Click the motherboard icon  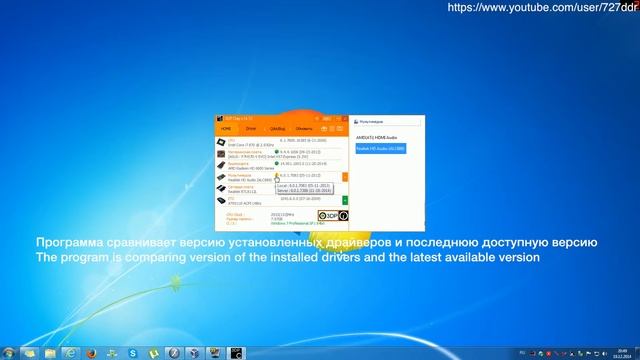pyautogui.click(x=221, y=154)
